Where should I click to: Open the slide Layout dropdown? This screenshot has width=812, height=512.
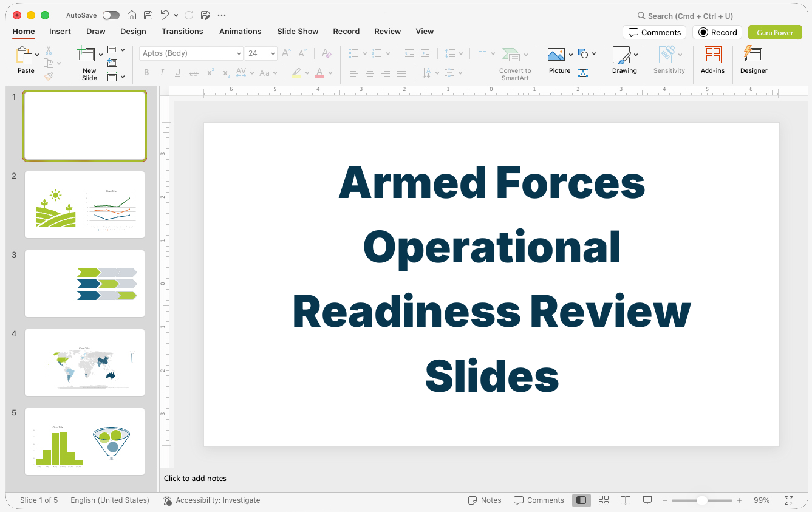coord(116,49)
